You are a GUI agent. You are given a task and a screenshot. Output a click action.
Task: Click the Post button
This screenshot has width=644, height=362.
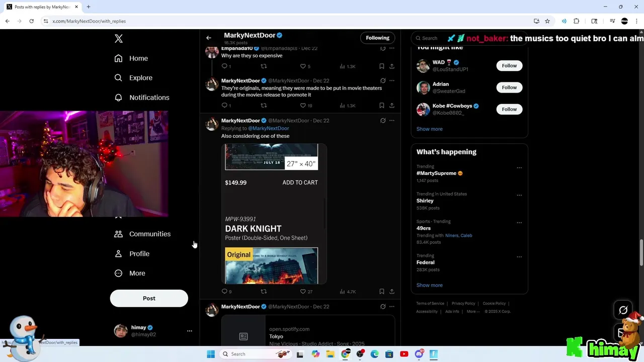pos(149,298)
